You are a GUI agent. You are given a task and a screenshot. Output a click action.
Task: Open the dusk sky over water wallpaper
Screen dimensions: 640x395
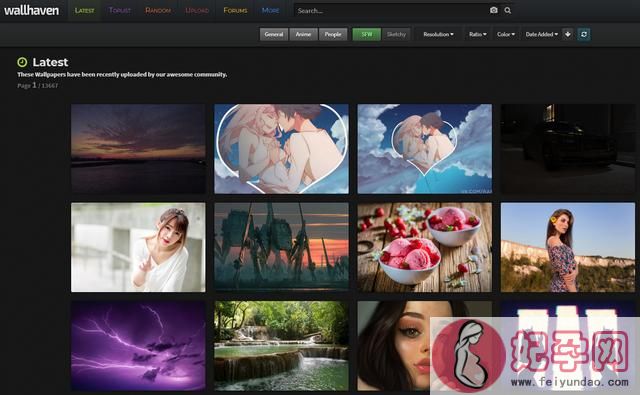click(138, 149)
